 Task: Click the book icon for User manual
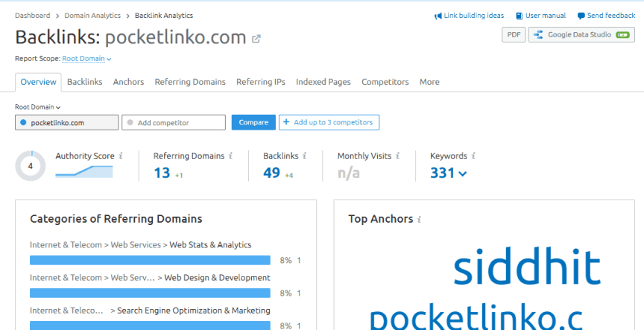point(519,16)
